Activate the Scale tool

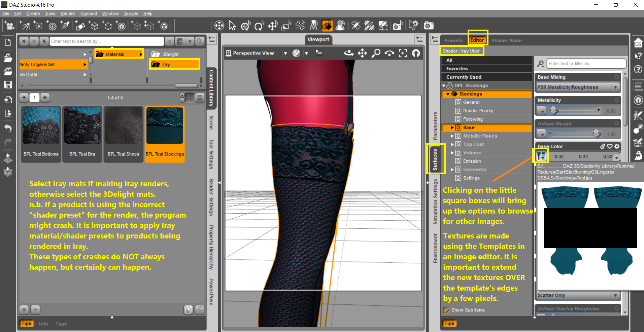[x=286, y=26]
